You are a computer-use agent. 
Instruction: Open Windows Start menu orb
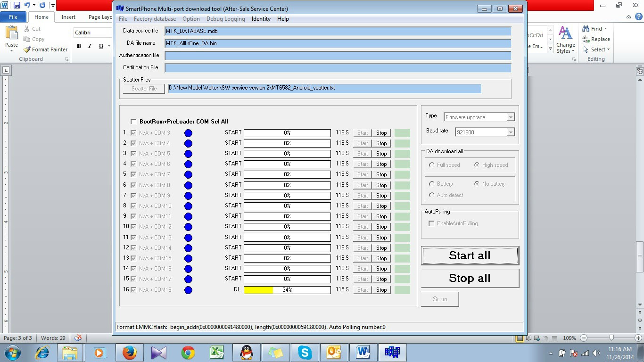click(13, 353)
